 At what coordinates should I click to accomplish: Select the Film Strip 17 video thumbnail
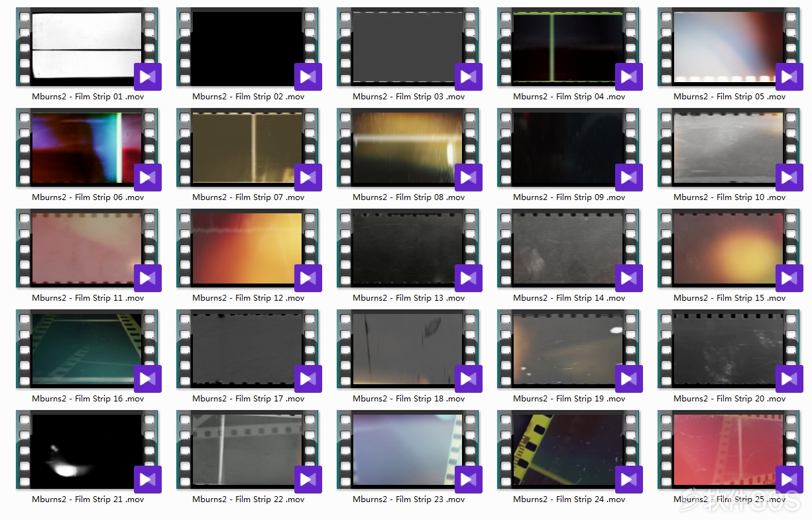point(248,349)
